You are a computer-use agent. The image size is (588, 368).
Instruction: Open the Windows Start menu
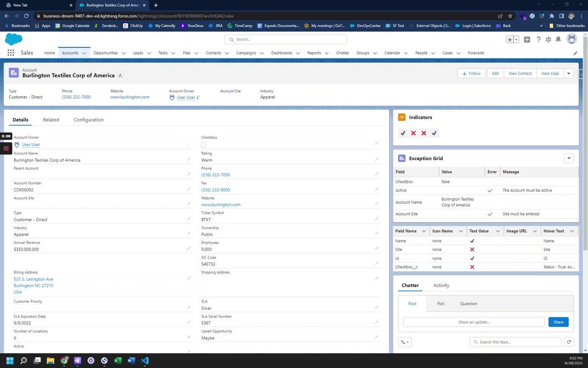coord(10,361)
